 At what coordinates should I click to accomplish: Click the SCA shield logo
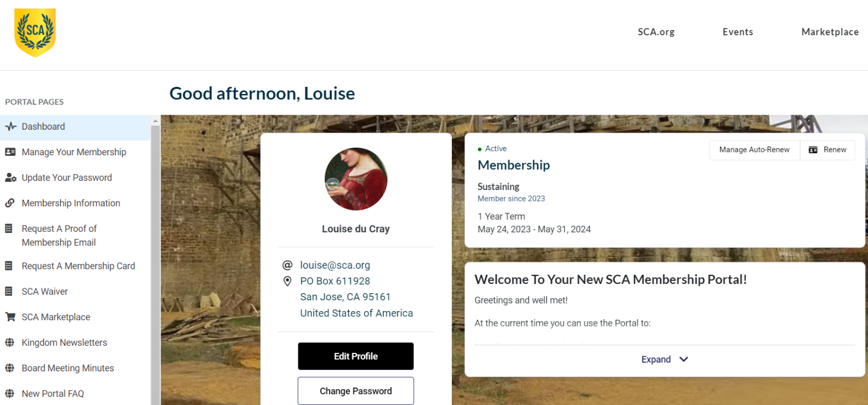pos(35,32)
